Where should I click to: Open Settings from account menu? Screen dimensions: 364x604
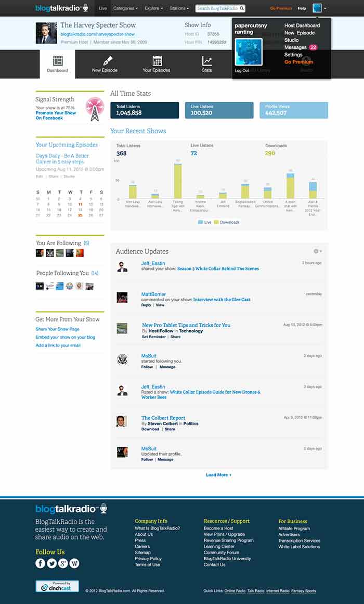(x=293, y=55)
